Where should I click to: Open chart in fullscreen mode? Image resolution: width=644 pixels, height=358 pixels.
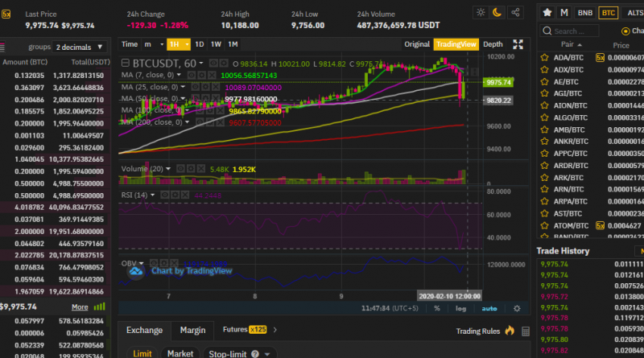click(518, 44)
